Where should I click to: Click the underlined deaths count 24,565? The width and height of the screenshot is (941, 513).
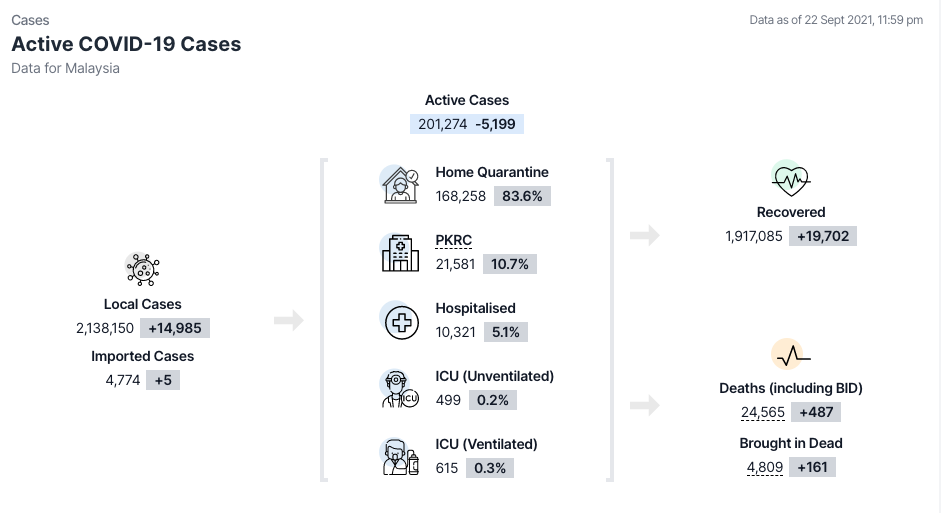(x=763, y=412)
